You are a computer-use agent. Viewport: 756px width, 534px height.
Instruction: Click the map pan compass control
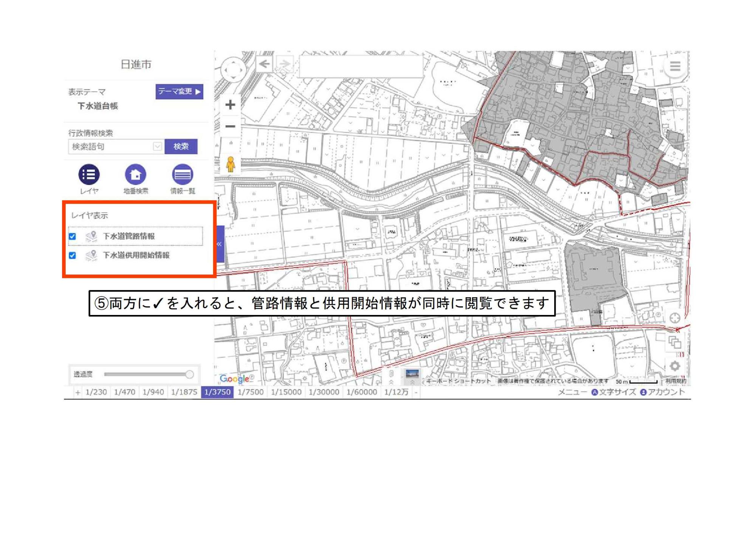coord(233,69)
